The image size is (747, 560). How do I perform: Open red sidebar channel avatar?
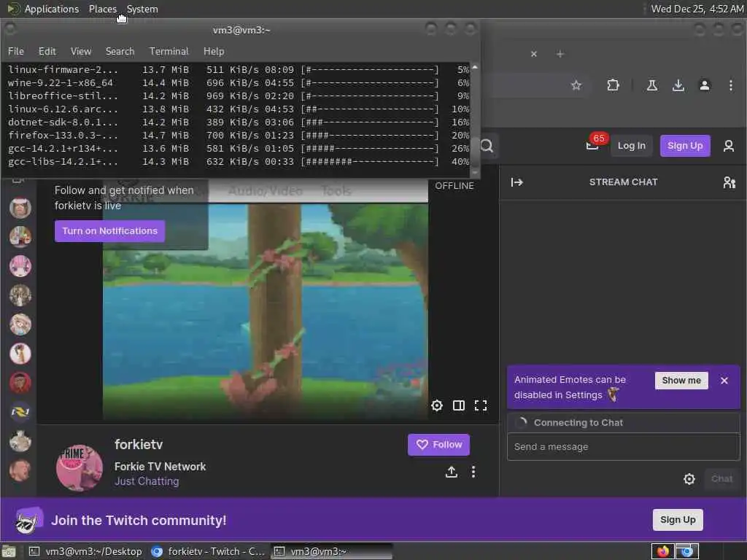20,382
